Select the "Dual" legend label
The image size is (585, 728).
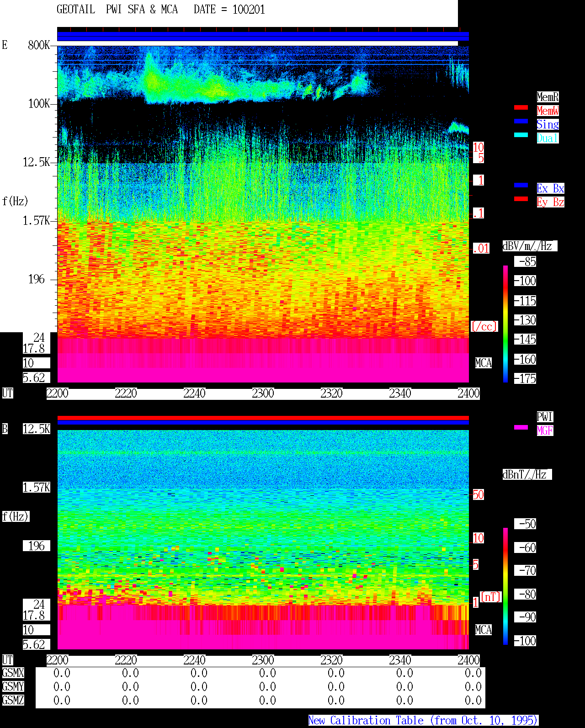[548, 138]
